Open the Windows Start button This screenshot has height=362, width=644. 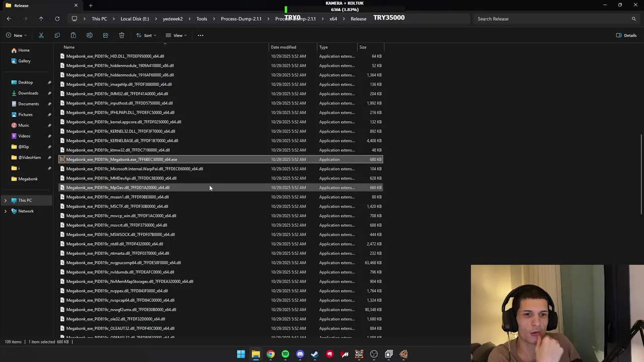click(x=241, y=354)
